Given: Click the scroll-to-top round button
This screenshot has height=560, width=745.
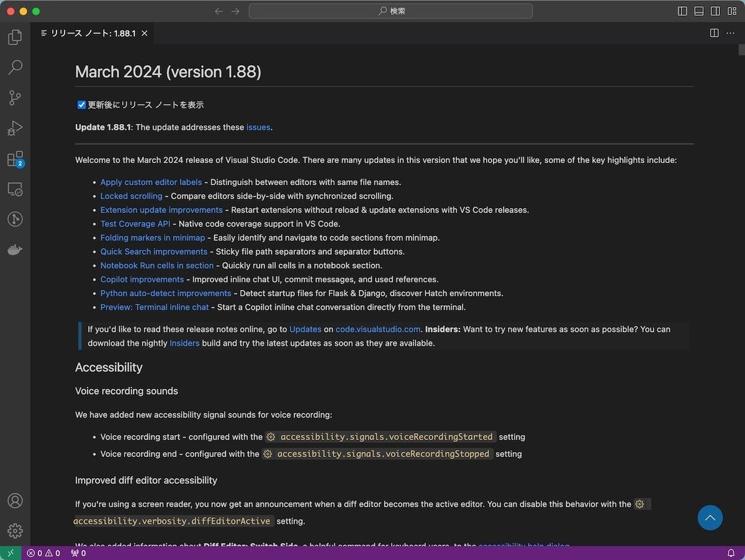Looking at the screenshot, I should (710, 517).
